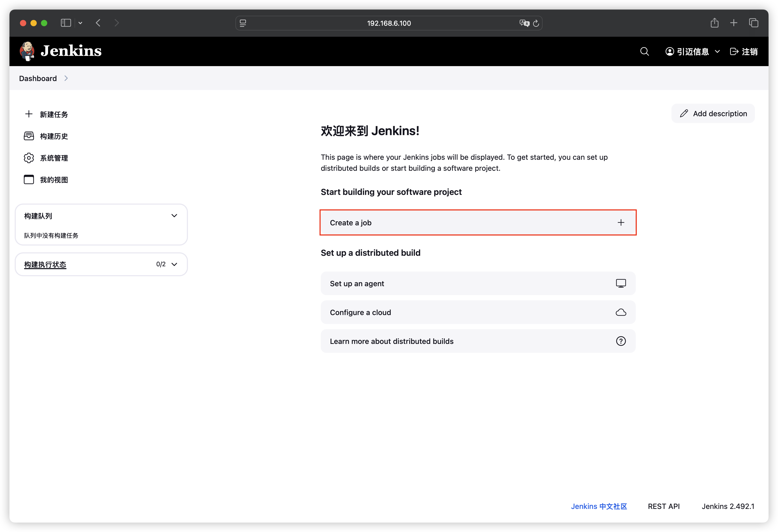Click the plus icon in Create a job
The height and width of the screenshot is (532, 778).
click(621, 222)
